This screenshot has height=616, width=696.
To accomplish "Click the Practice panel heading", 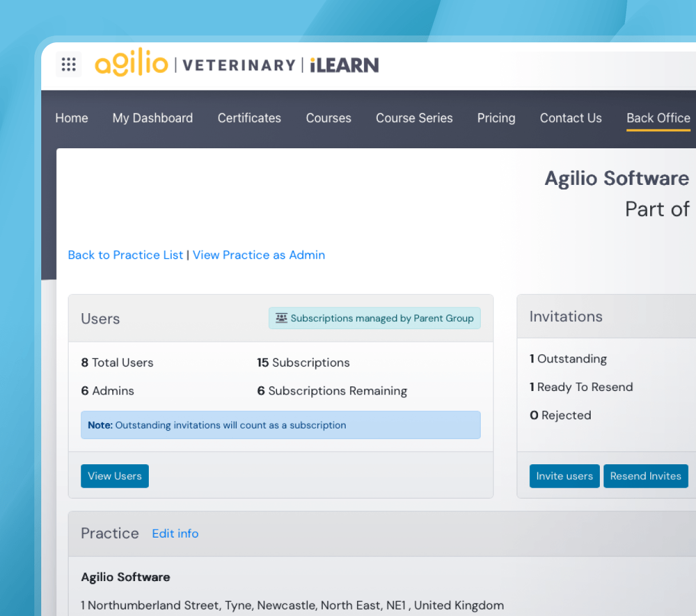I will click(110, 533).
